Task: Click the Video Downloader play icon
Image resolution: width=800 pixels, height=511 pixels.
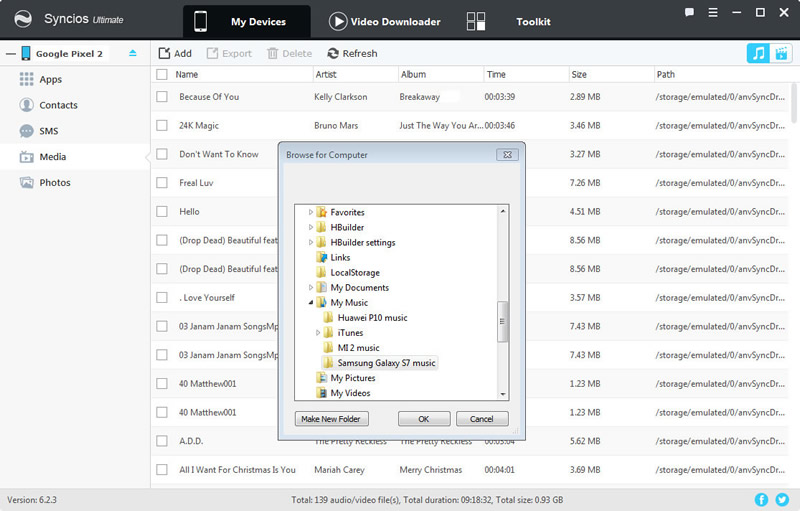Action: tap(337, 21)
